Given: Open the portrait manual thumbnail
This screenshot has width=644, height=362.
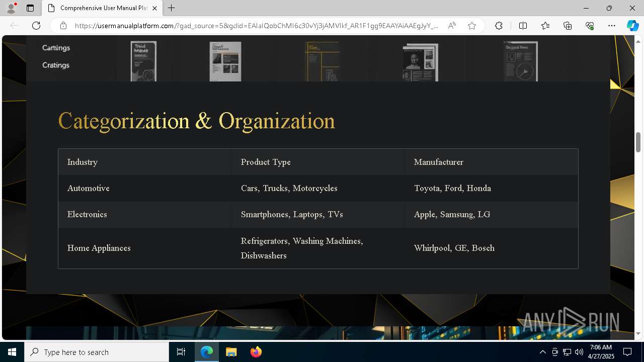Looking at the screenshot, I should coord(420,62).
